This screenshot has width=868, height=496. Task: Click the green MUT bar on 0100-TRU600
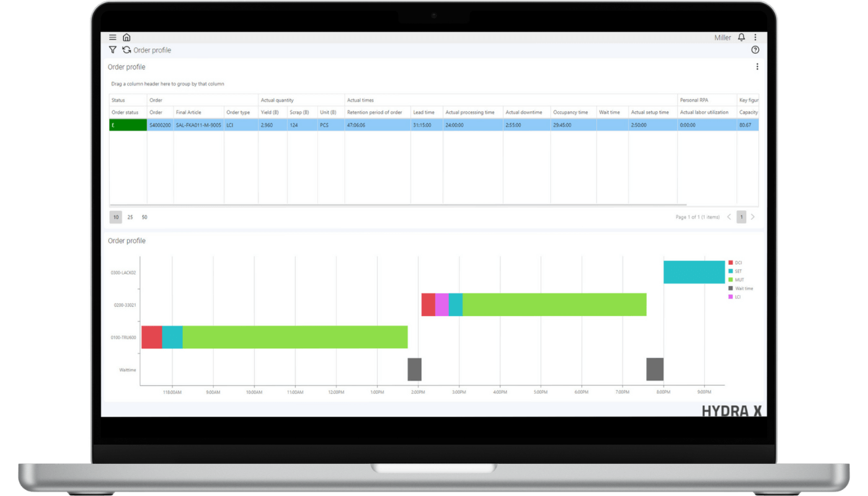pos(295,337)
